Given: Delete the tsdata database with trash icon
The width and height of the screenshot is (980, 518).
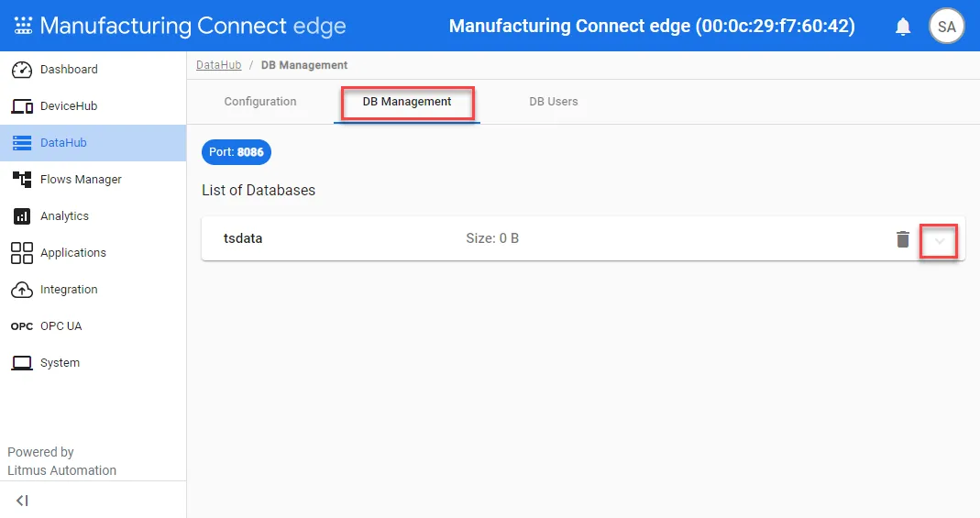Looking at the screenshot, I should (902, 238).
